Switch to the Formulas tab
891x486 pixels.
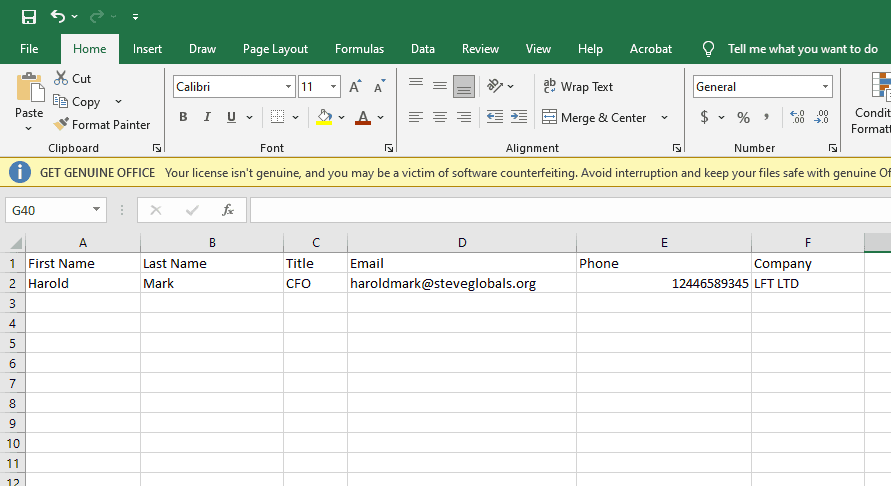359,49
